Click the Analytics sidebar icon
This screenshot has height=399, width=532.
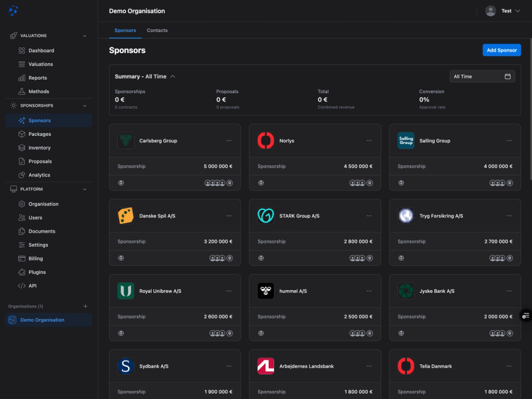(21, 174)
